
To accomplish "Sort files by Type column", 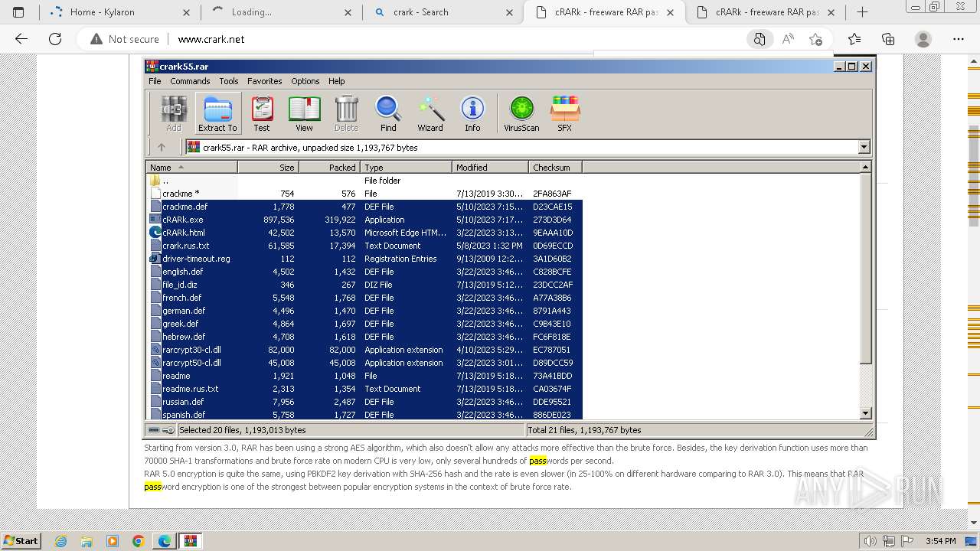I will coord(406,167).
